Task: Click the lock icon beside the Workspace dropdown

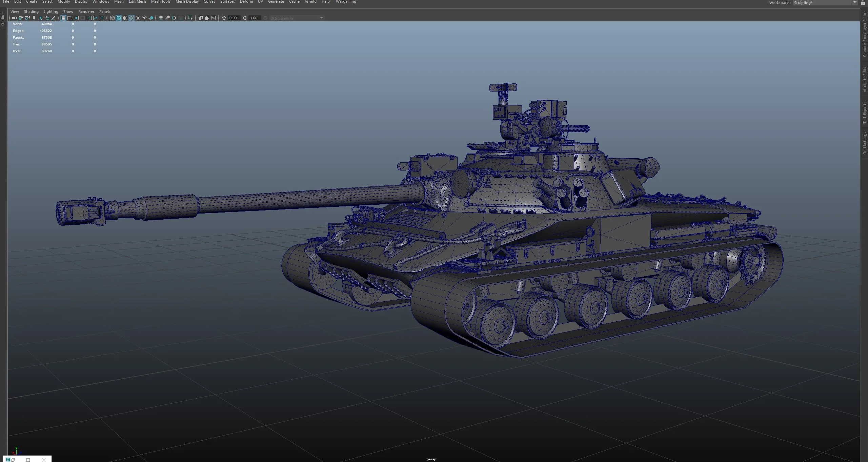Action: pyautogui.click(x=863, y=3)
